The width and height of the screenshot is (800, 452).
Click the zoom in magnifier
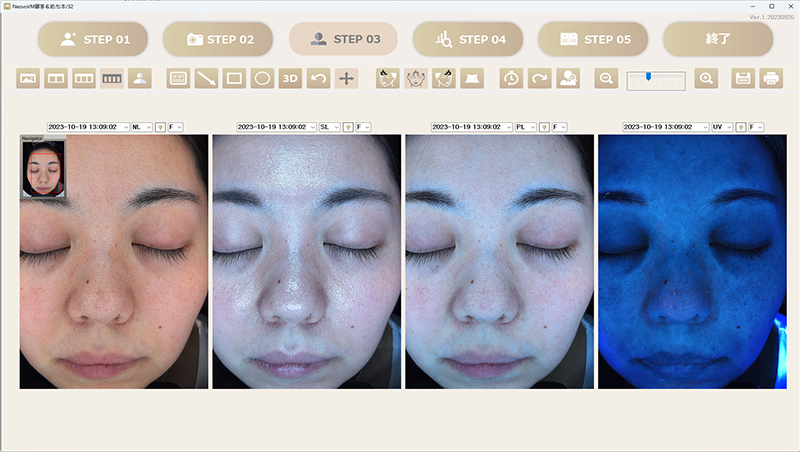(706, 78)
